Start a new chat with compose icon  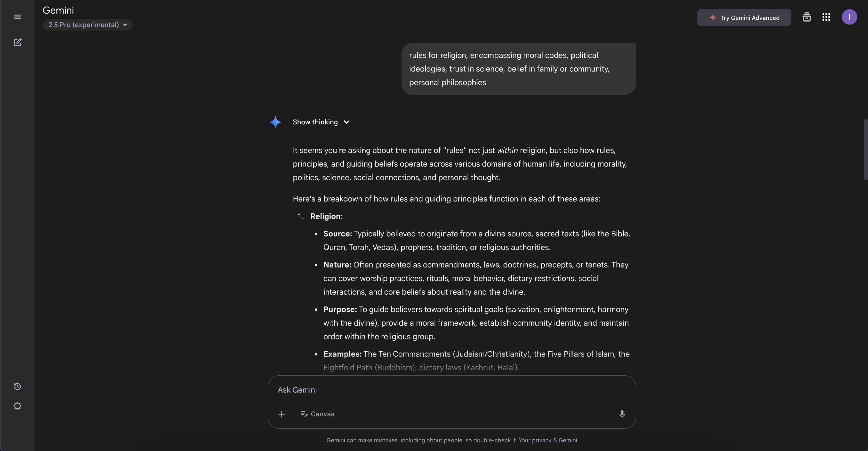click(x=17, y=42)
